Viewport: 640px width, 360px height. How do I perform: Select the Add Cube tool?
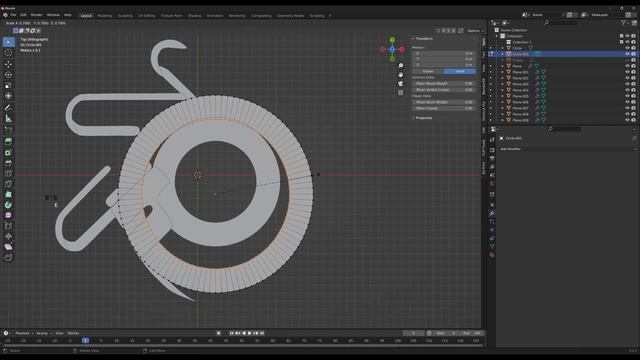(x=8, y=131)
